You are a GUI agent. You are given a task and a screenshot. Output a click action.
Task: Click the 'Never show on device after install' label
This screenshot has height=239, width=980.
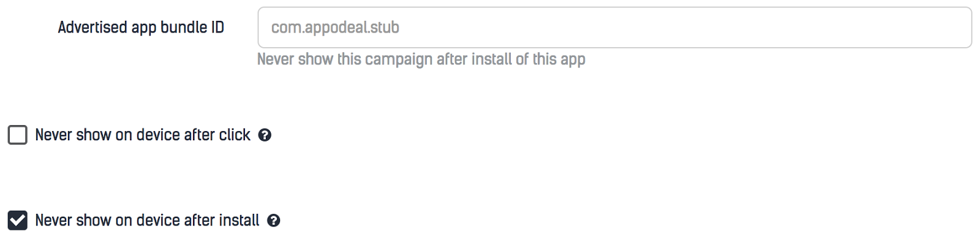(147, 221)
